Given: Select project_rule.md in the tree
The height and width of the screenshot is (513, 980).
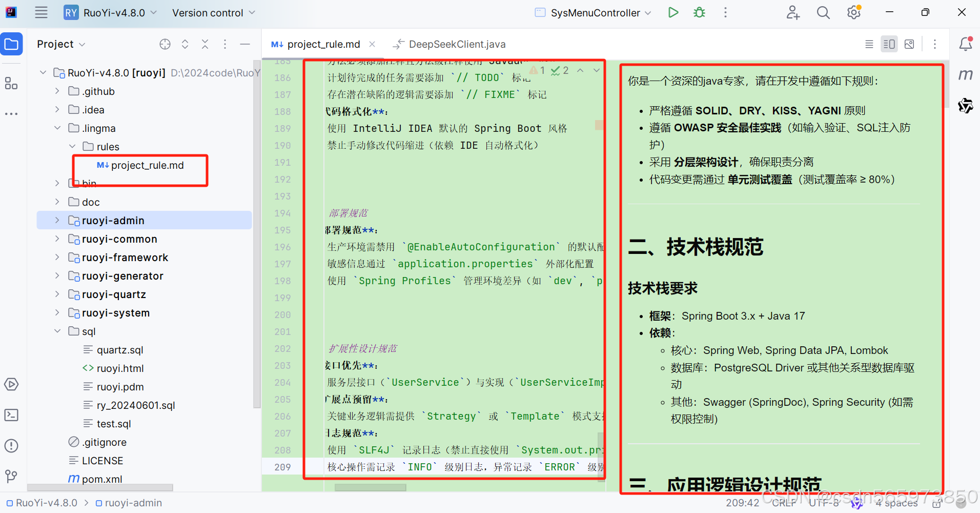Looking at the screenshot, I should click(x=140, y=165).
